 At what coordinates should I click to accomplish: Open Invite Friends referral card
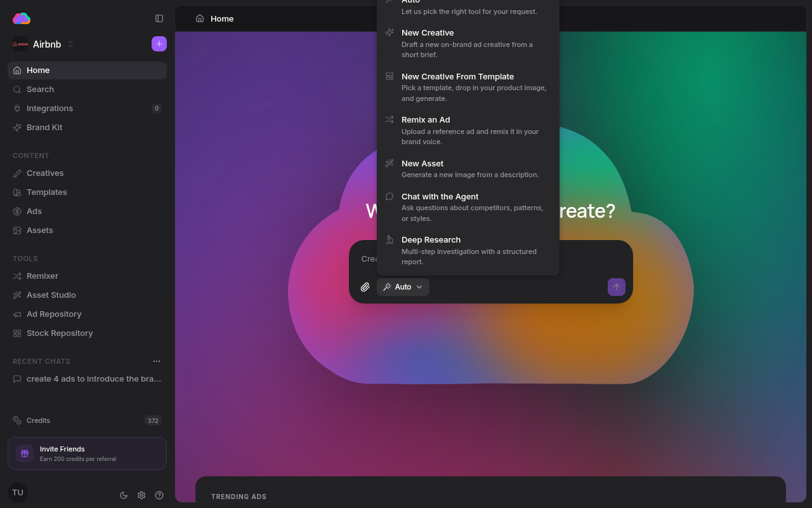click(x=87, y=453)
